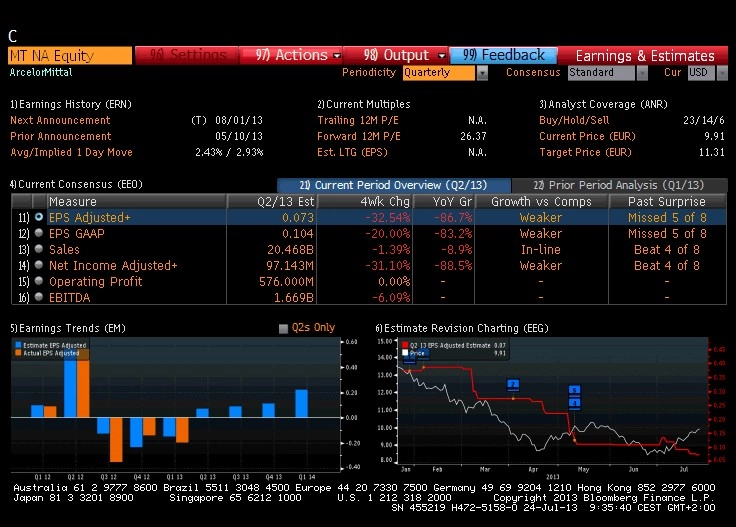Viewport: 736px width, 527px height.
Task: Click the Sales estimate 20.468B
Action: pos(290,249)
